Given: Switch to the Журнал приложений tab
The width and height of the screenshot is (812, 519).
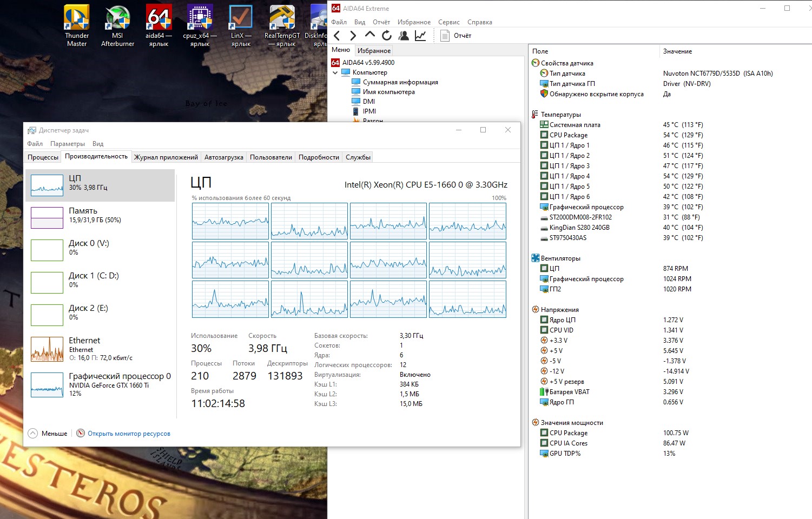Looking at the screenshot, I should tap(166, 157).
